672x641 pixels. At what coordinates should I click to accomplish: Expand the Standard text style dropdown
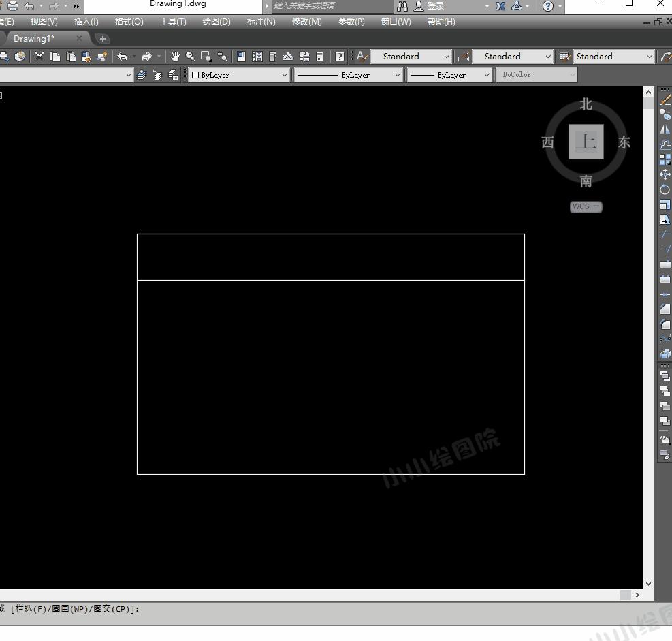(411, 56)
